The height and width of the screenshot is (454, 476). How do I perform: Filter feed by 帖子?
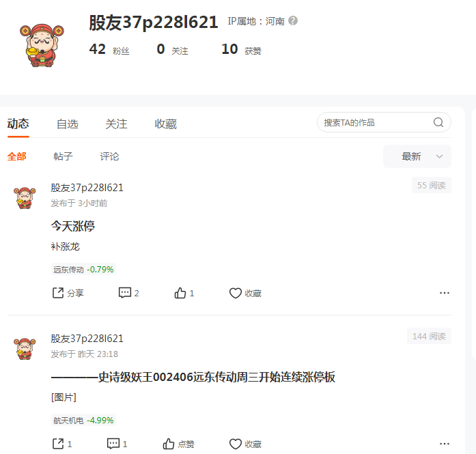click(x=63, y=156)
